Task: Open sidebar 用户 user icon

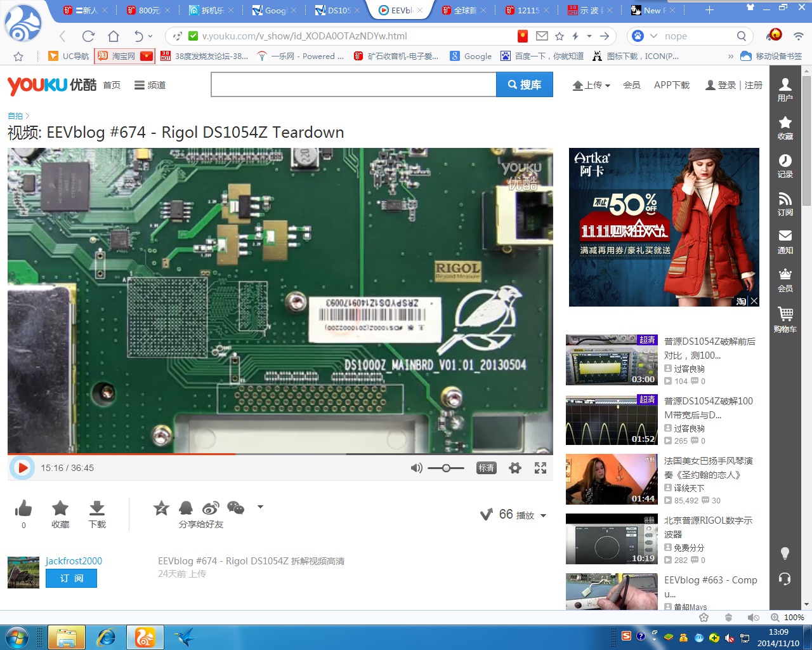Action: pyautogui.click(x=785, y=90)
